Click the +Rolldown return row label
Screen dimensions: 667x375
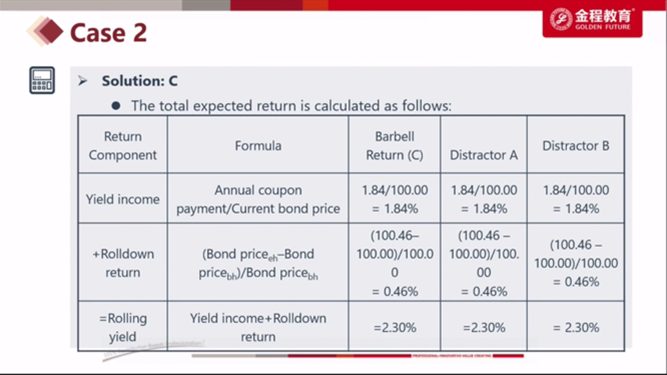click(123, 263)
